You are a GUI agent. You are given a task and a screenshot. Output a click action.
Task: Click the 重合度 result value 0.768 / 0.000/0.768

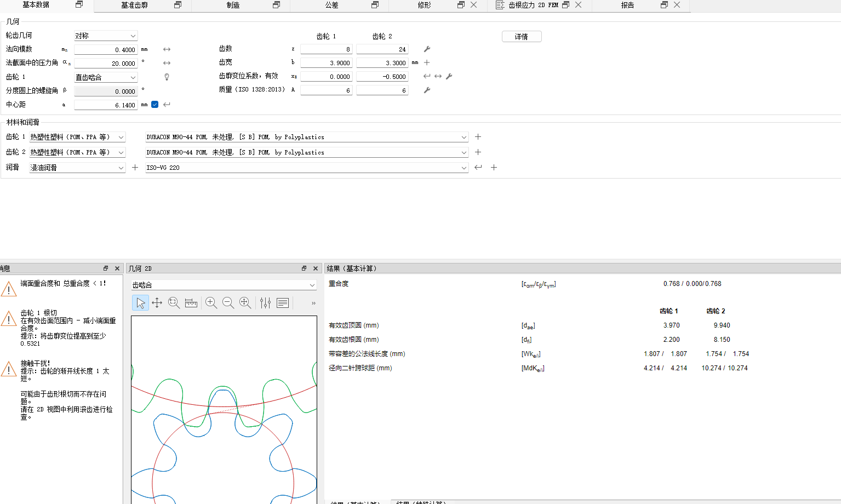(692, 284)
